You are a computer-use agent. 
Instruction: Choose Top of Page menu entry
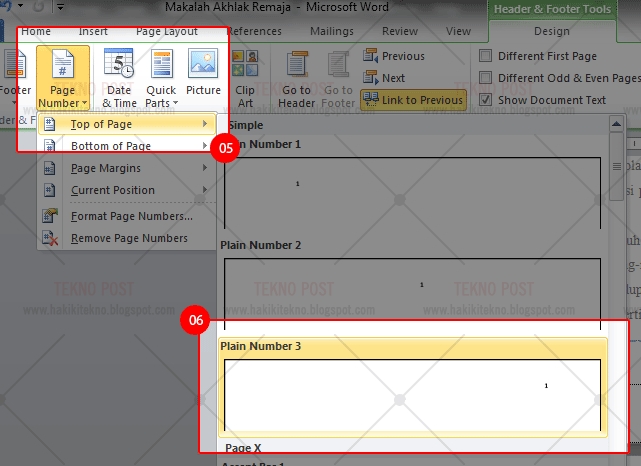coord(127,124)
